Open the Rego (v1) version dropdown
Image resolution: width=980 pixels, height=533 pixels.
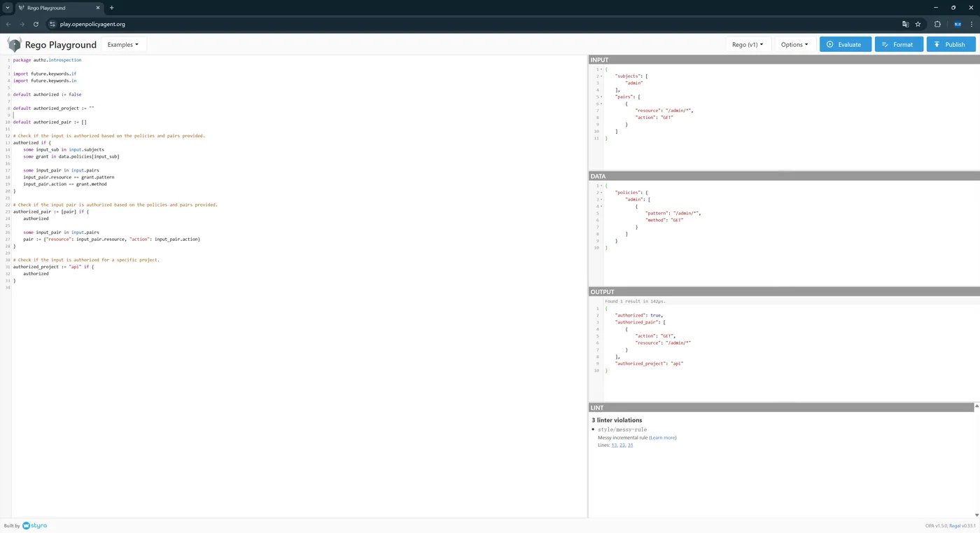[749, 45]
